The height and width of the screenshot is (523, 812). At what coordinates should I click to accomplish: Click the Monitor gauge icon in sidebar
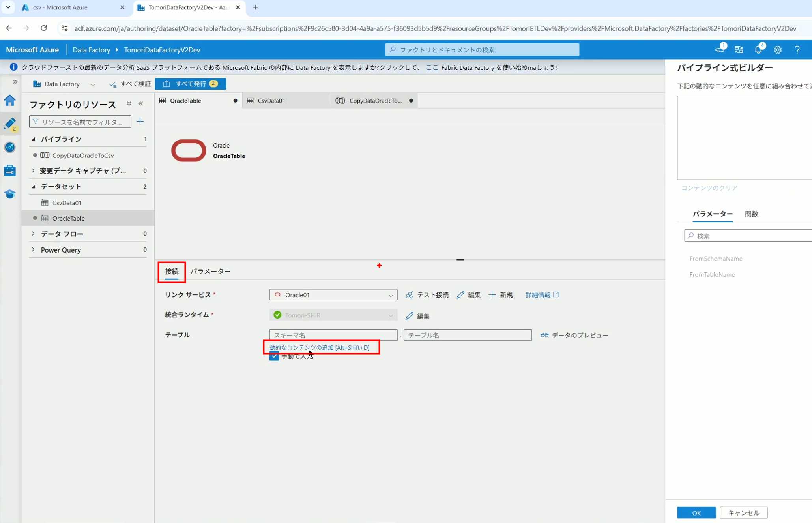[x=10, y=147]
